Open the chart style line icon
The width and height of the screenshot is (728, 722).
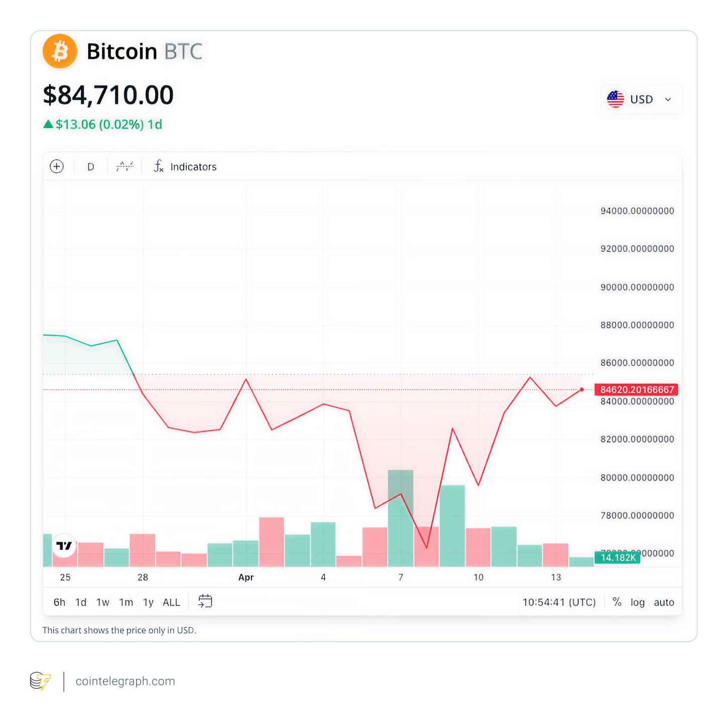[125, 167]
